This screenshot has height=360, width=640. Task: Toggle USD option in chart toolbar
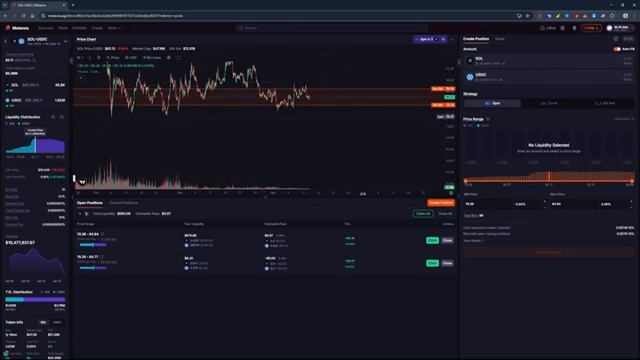[x=131, y=58]
